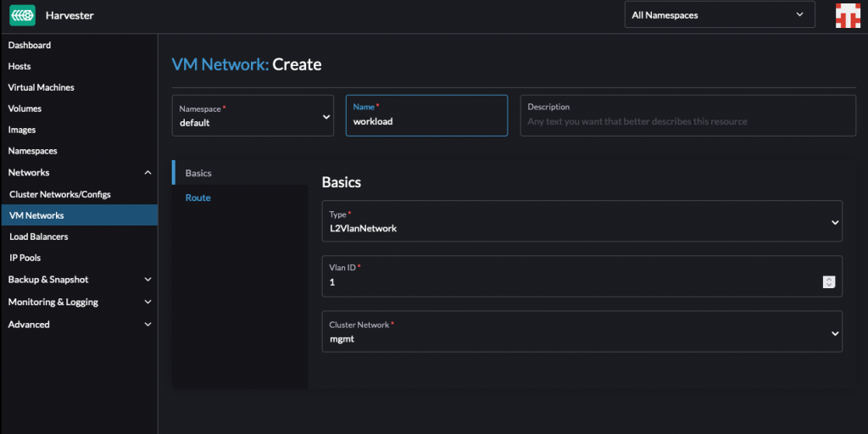This screenshot has width=868, height=434.
Task: Select the Basics tab
Action: (199, 173)
